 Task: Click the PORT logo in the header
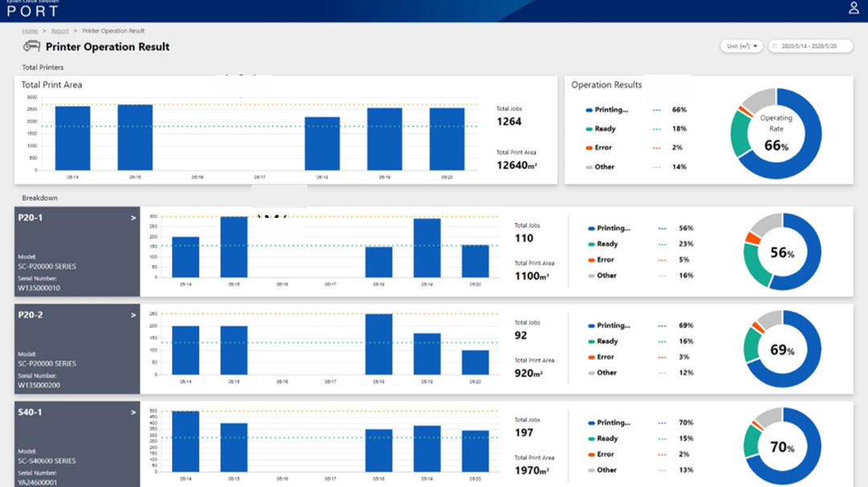(33, 12)
